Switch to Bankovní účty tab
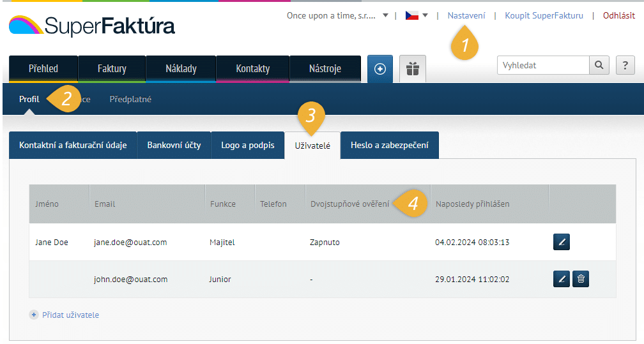This screenshot has height=344, width=644. coord(174,146)
